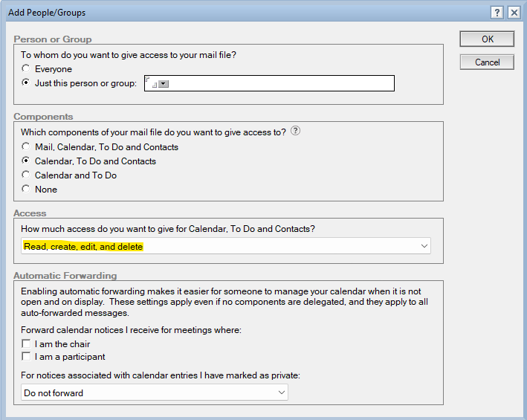Open help icon beside components question

(x=295, y=132)
